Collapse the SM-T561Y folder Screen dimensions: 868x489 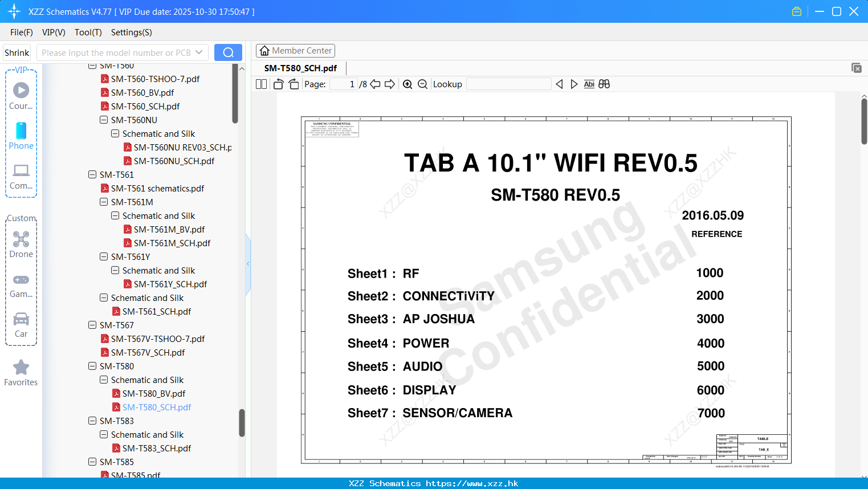click(104, 256)
